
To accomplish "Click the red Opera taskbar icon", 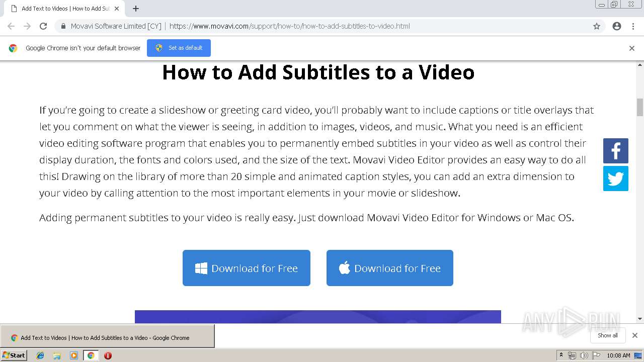I will [108, 355].
